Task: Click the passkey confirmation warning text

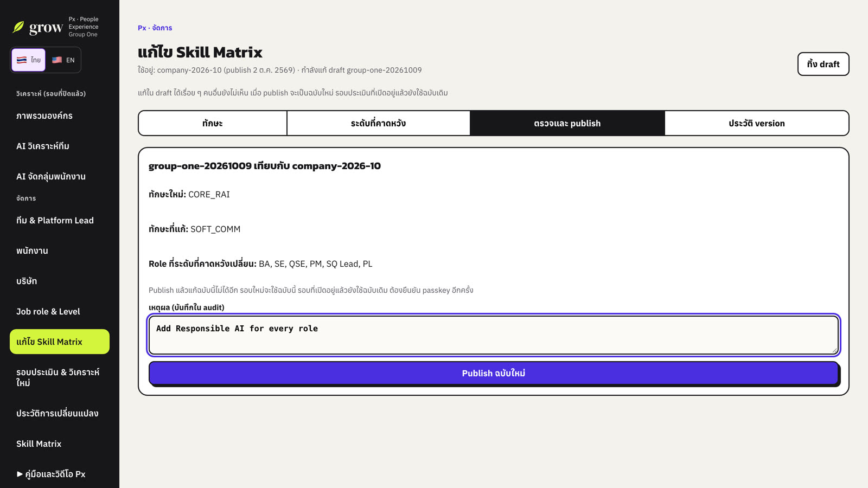Action: [311, 290]
